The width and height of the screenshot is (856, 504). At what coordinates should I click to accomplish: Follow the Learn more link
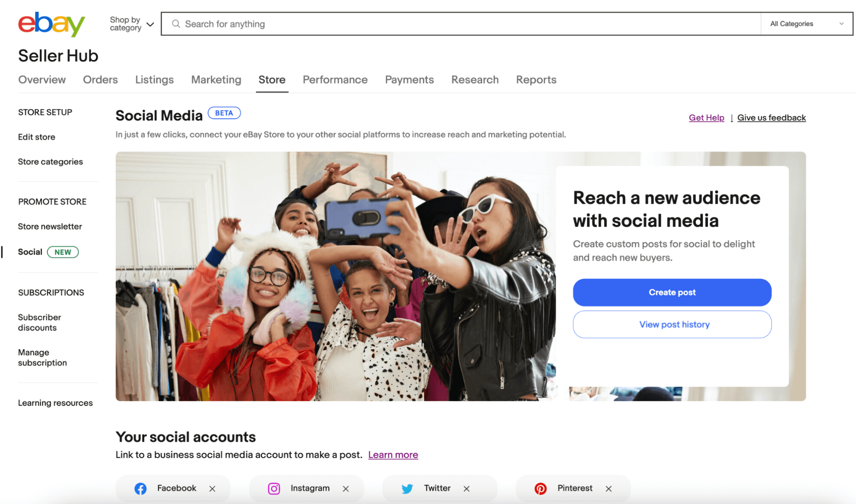[393, 455]
